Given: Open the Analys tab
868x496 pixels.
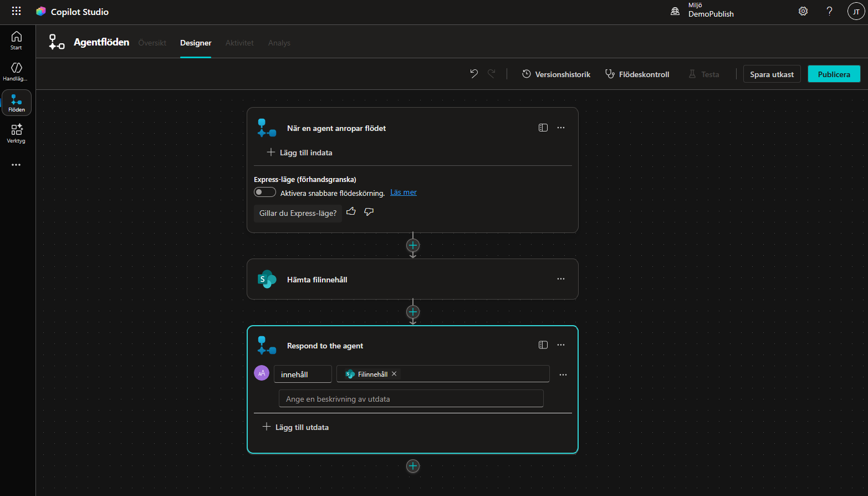Looking at the screenshot, I should click(279, 43).
